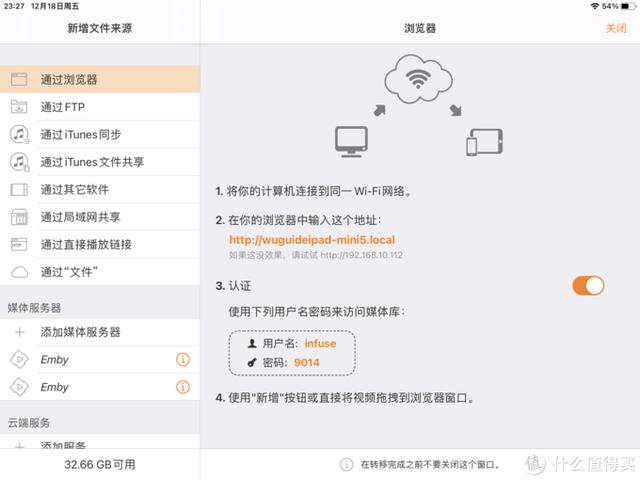Open info for the first Emby server
The width and height of the screenshot is (640, 480).
coord(182,359)
